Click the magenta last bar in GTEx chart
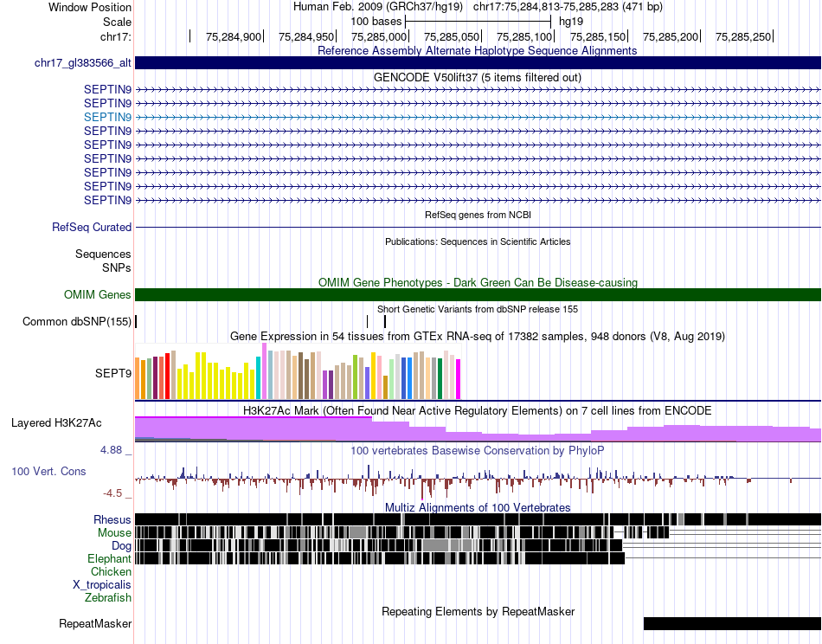The width and height of the screenshot is (822, 644). pos(459,379)
